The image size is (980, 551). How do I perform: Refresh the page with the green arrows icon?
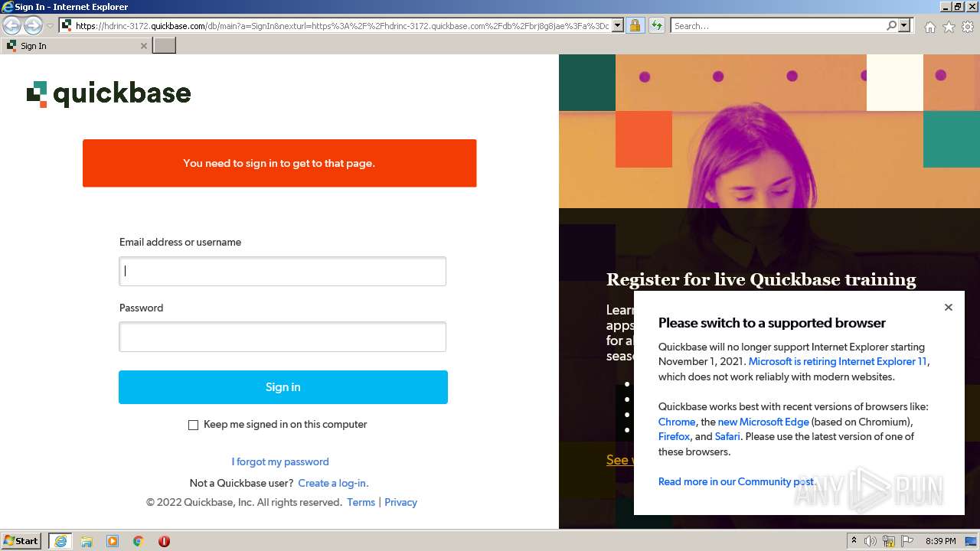click(657, 26)
